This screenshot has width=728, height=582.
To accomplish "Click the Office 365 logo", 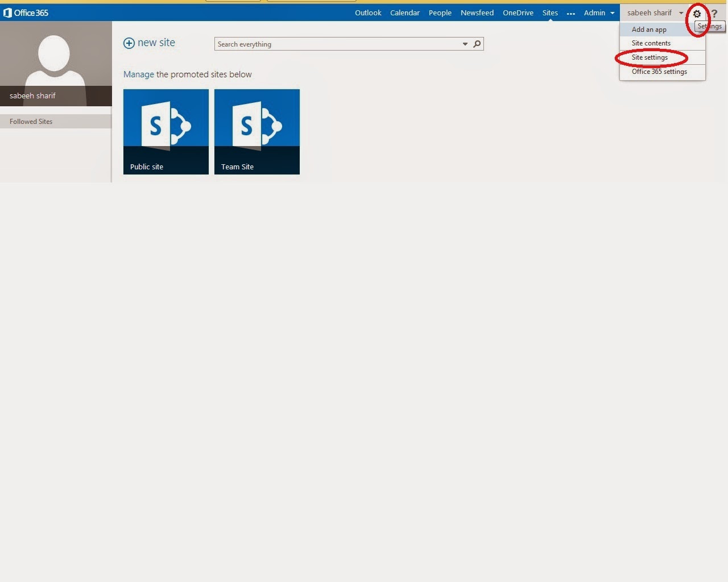I will pos(25,12).
